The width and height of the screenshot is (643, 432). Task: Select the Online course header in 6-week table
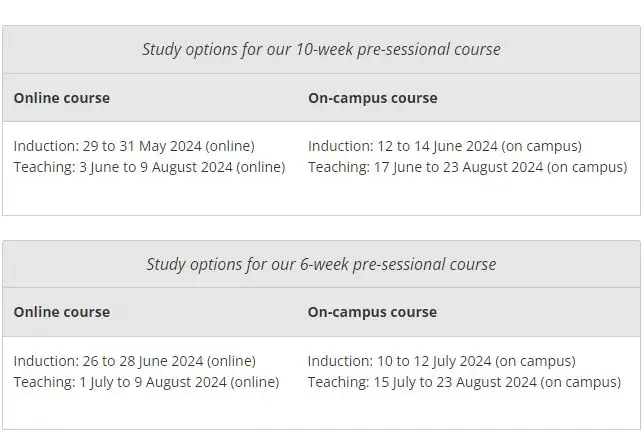(x=62, y=312)
